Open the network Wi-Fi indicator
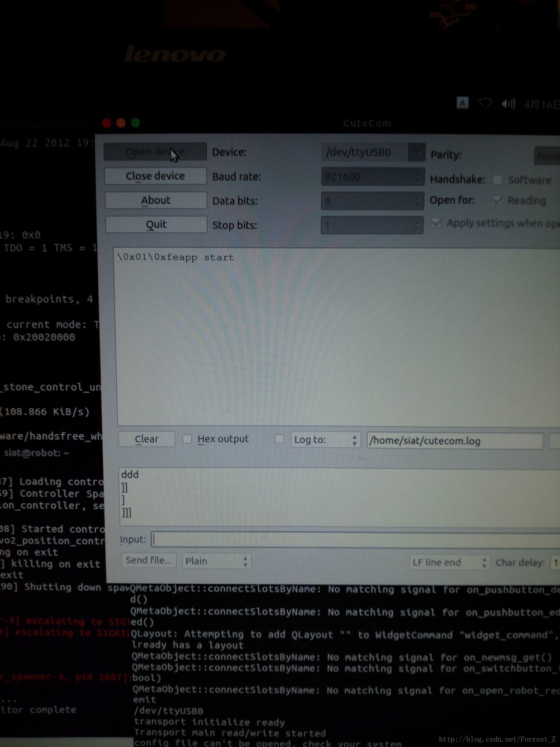The width and height of the screenshot is (560, 747). tap(485, 103)
